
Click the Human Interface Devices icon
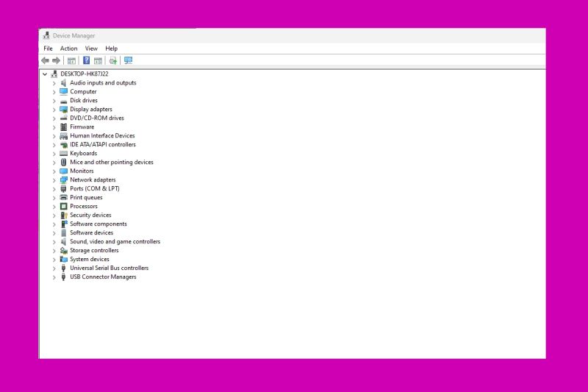(64, 136)
